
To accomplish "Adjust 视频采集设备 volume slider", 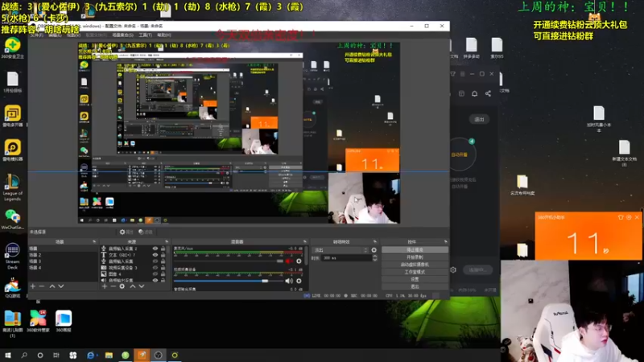I will click(x=229, y=281).
